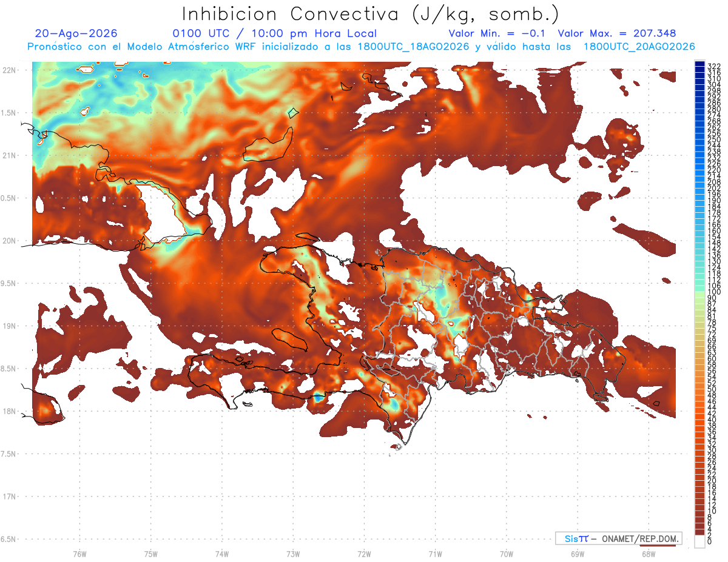This screenshot has height=562, width=728.
Task: Click longitude label 71W
Action: click(x=436, y=554)
